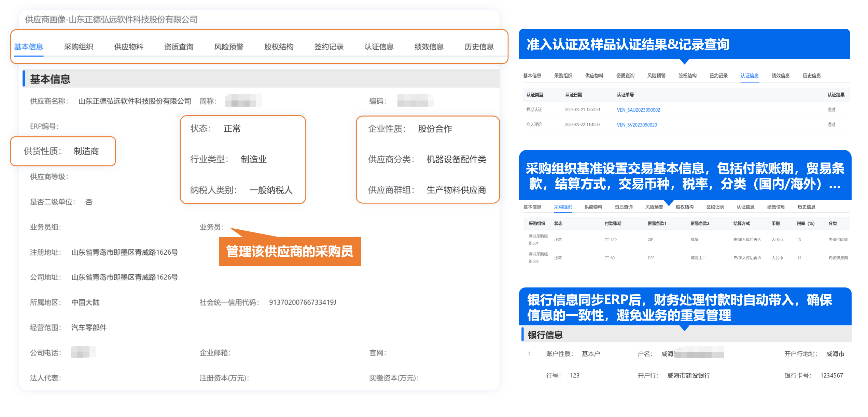Click 制造商 supply nature value
The width and height of the screenshot is (868, 417).
click(86, 151)
